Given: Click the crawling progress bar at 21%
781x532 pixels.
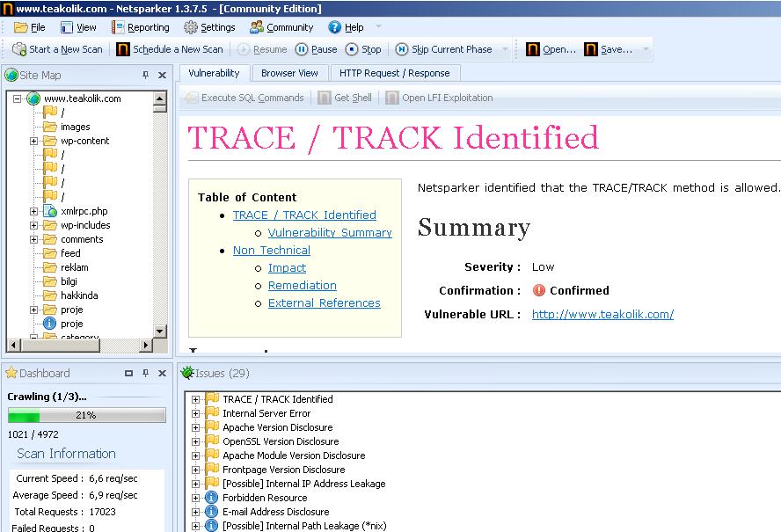Looking at the screenshot, I should point(87,415).
